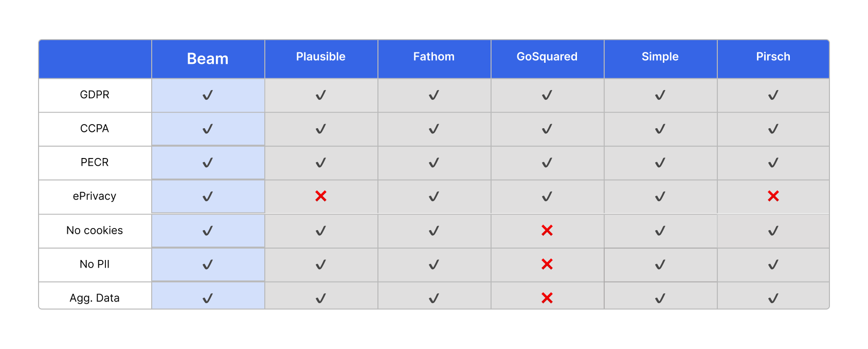The height and width of the screenshot is (349, 868).
Task: Select the Beam column header
Action: click(208, 59)
